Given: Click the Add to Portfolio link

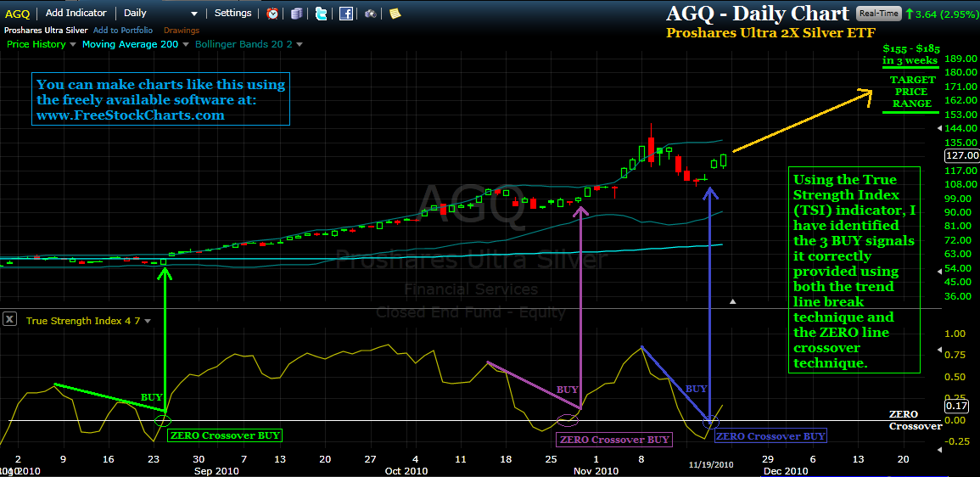Looking at the screenshot, I should pyautogui.click(x=122, y=30).
